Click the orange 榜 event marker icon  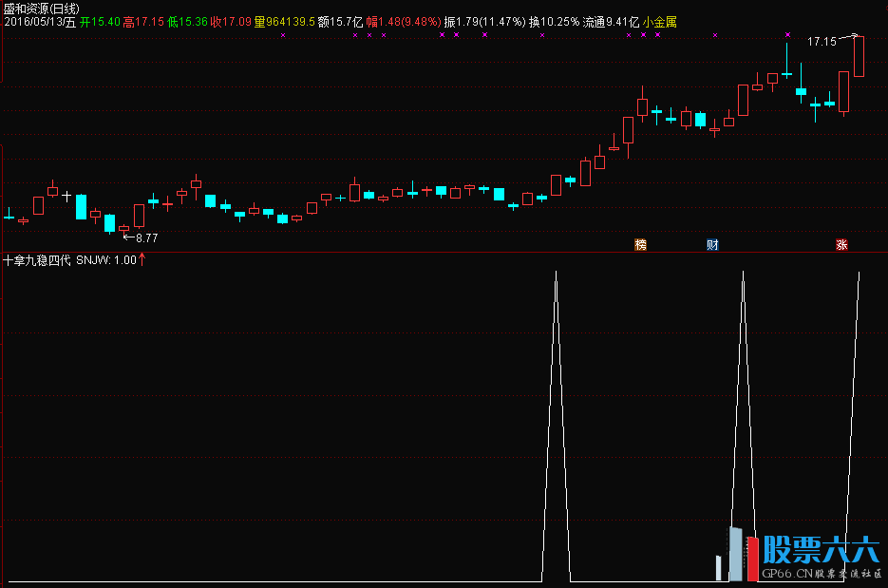pyautogui.click(x=640, y=244)
